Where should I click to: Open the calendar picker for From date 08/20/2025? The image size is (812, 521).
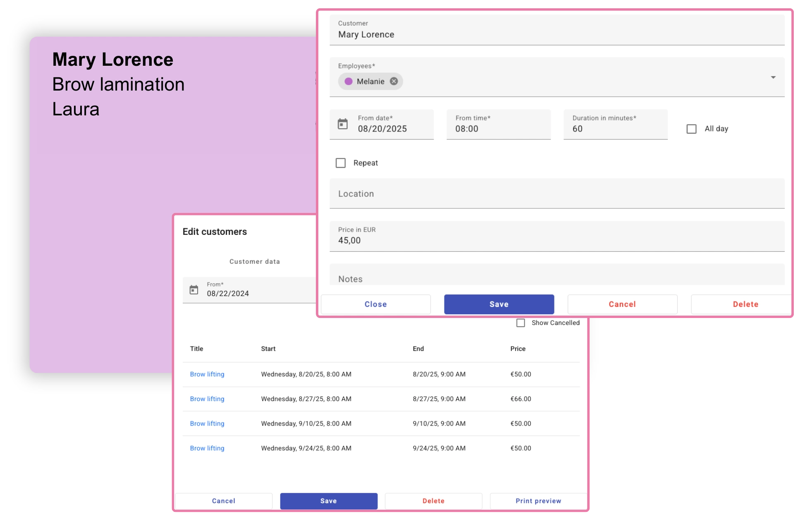tap(342, 124)
